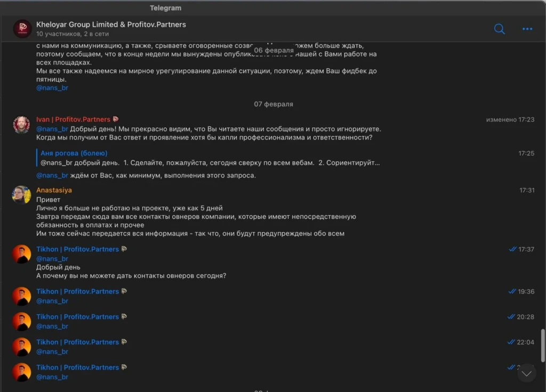The height and width of the screenshot is (392, 546).
Task: Open chat info via Kheloyar Group Limited title
Action: point(111,24)
